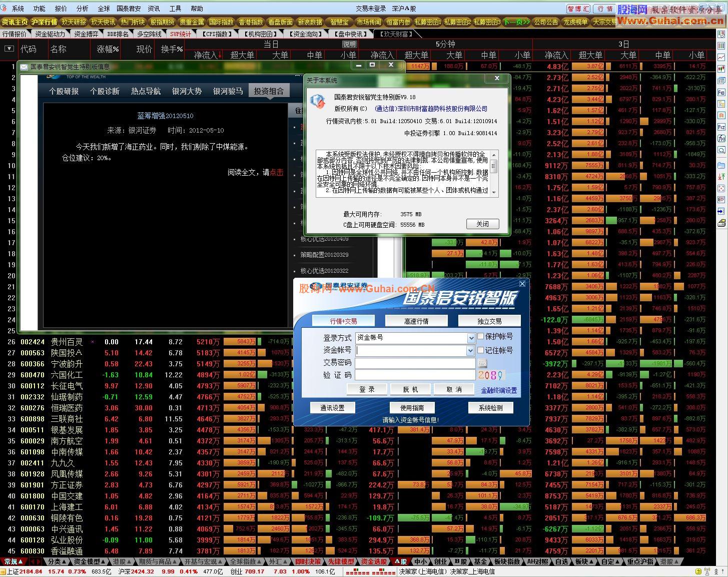
Task: Click the envelope icon in the info window title
Action: click(x=24, y=67)
